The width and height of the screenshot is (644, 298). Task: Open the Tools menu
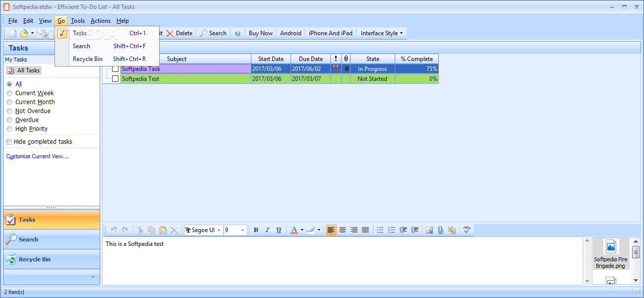click(78, 21)
